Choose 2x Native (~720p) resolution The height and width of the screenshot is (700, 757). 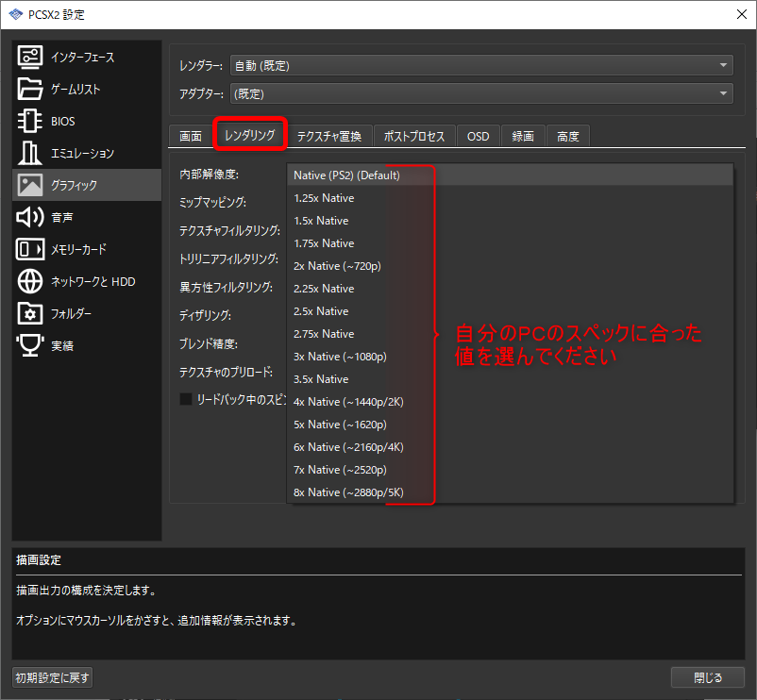pos(511,266)
